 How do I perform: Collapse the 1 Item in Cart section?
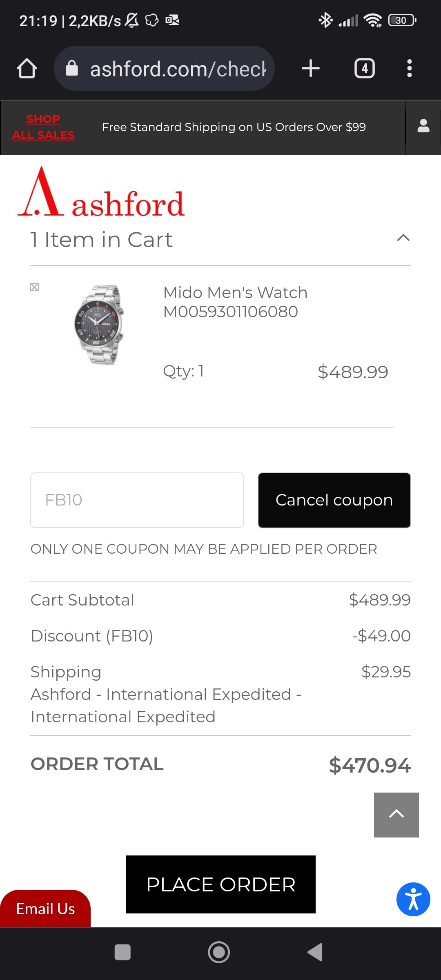coord(403,238)
